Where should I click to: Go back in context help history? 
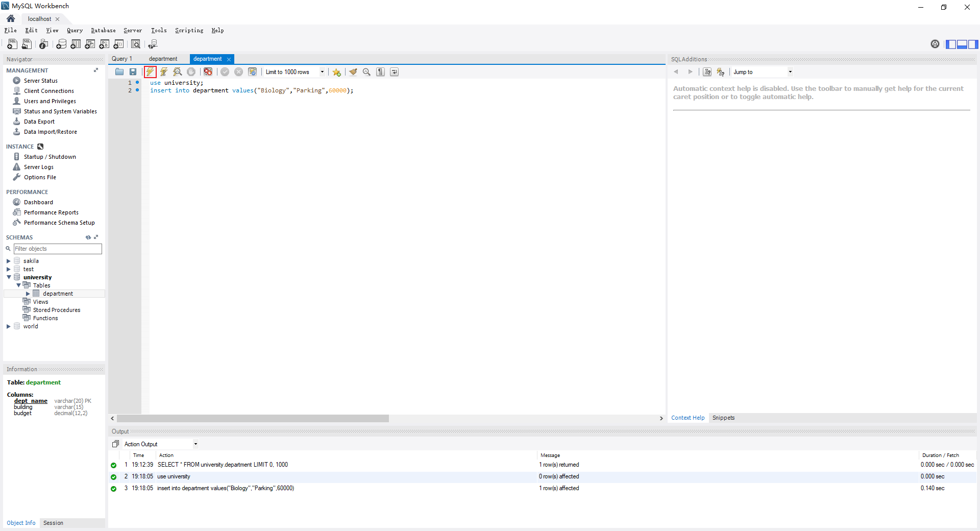pyautogui.click(x=676, y=72)
